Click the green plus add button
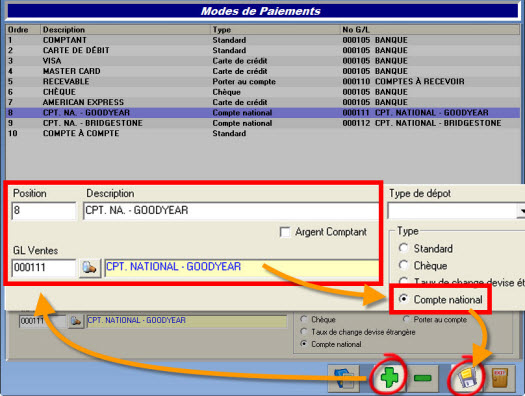This screenshot has width=525, height=396. pyautogui.click(x=389, y=378)
